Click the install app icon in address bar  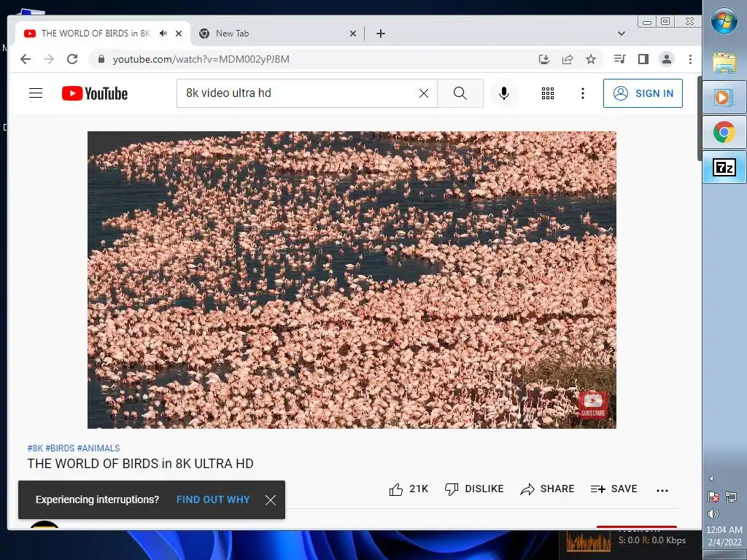pos(544,59)
